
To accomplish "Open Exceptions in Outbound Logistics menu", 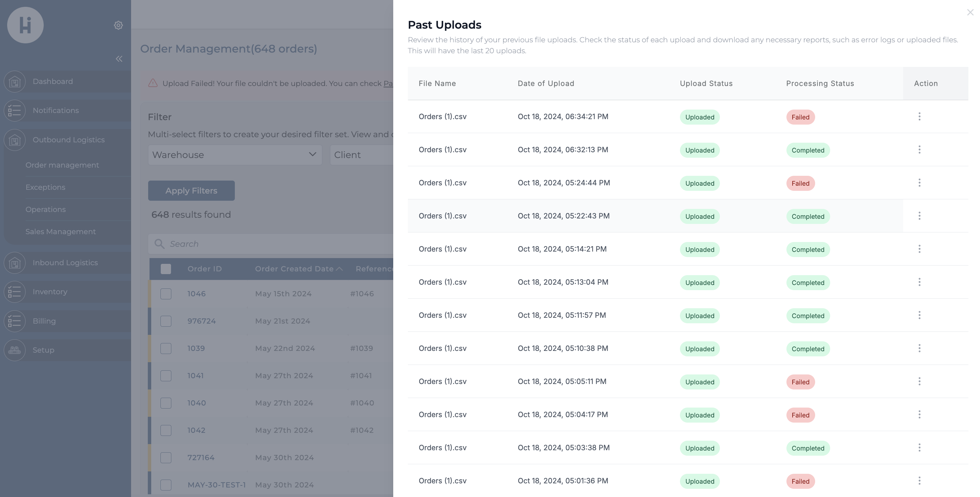I will coord(45,187).
